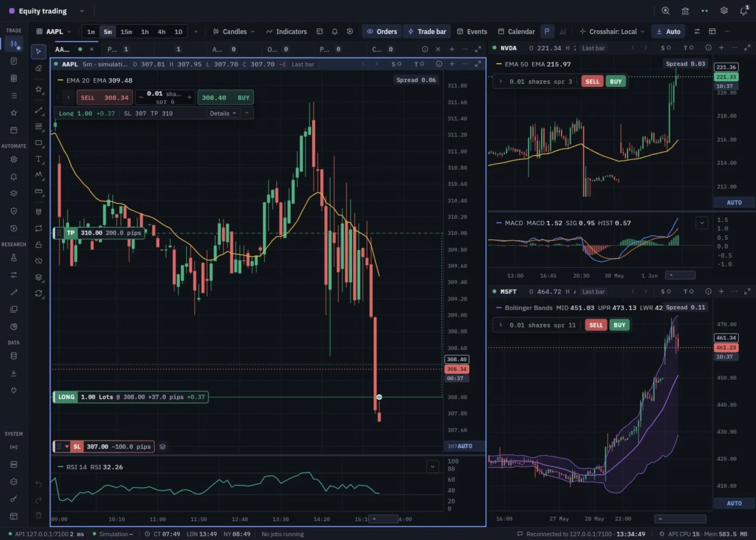Open the Crosshair: Local dropdown

pos(612,32)
